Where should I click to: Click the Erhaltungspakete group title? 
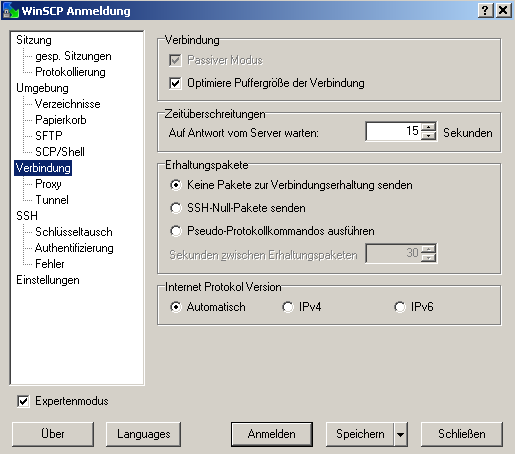click(207, 165)
